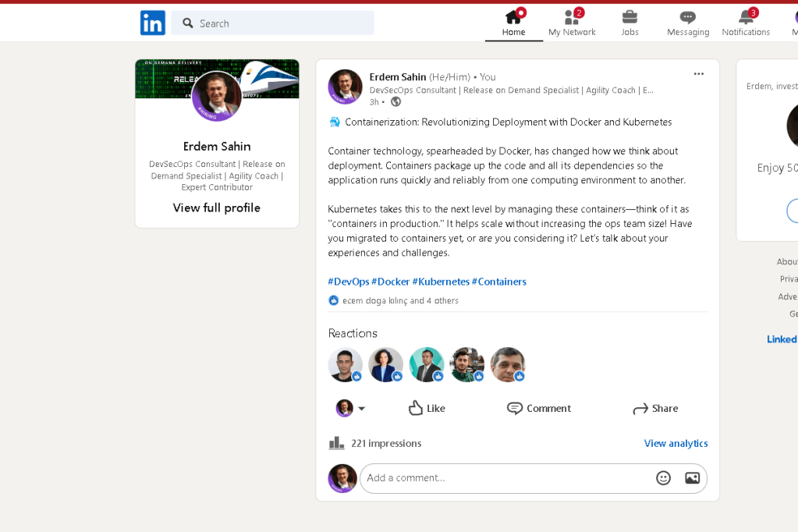Click the sidebar profile photo of Erdem Sahin
This screenshot has width=798, height=532.
(217, 96)
